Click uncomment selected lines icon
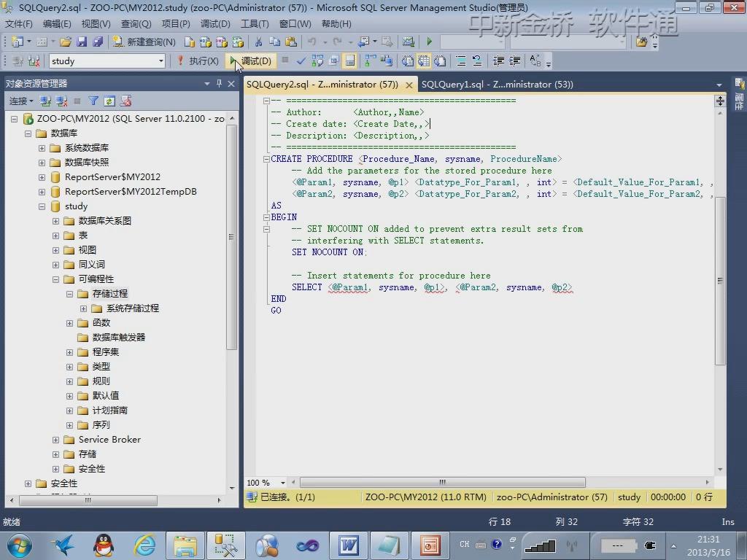 477,61
